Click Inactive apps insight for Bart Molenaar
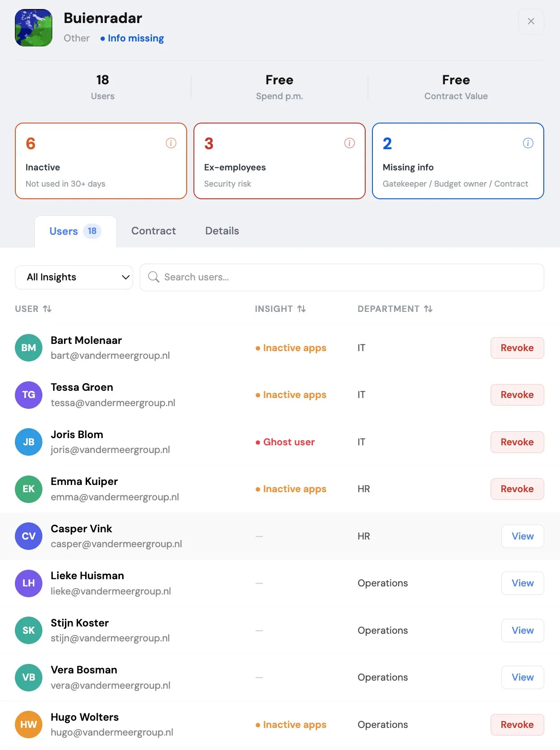The width and height of the screenshot is (560, 750). tap(291, 348)
